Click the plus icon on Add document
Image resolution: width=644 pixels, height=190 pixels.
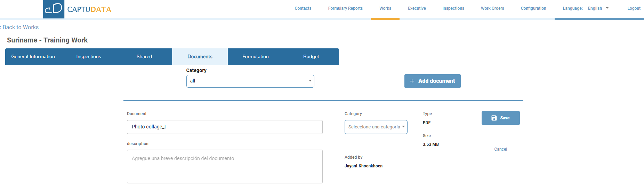click(x=412, y=81)
